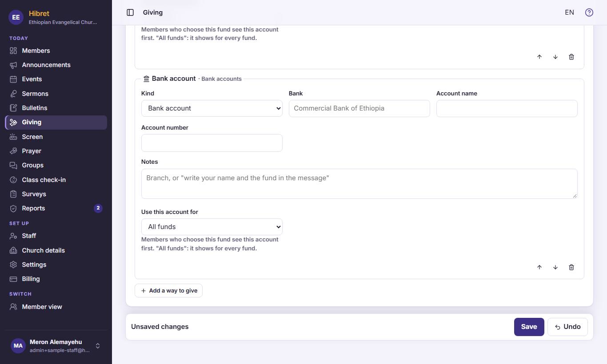Screen dimensions: 607x364
Task: Go to Reports in the sidebar
Action: [56, 208]
